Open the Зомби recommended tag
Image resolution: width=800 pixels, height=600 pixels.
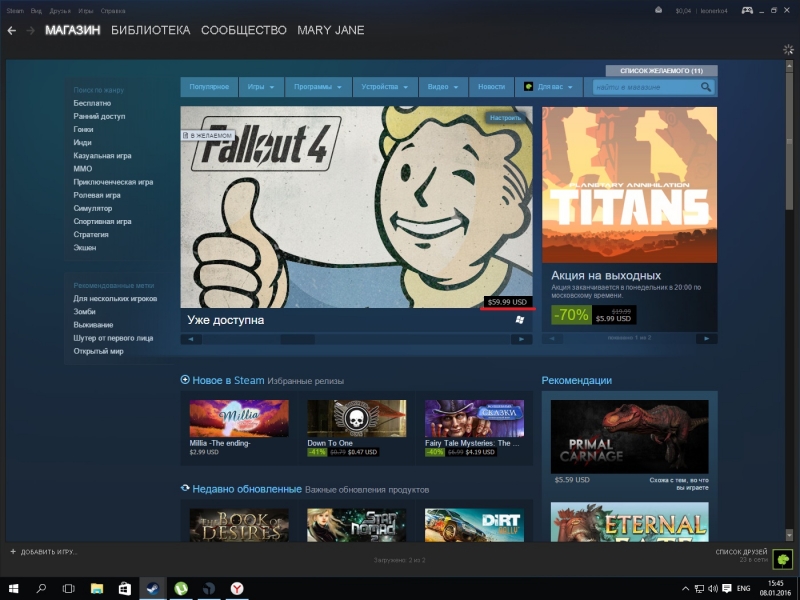tap(84, 312)
